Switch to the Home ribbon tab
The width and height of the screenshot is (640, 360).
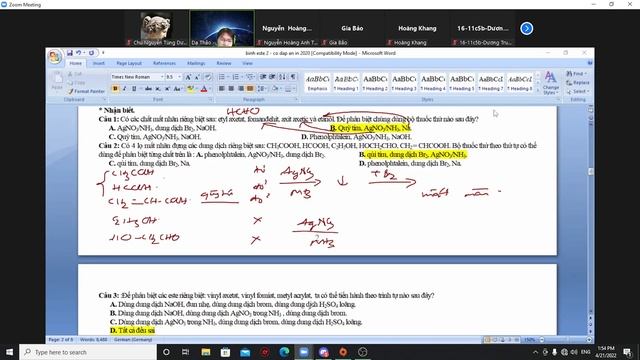76,63
